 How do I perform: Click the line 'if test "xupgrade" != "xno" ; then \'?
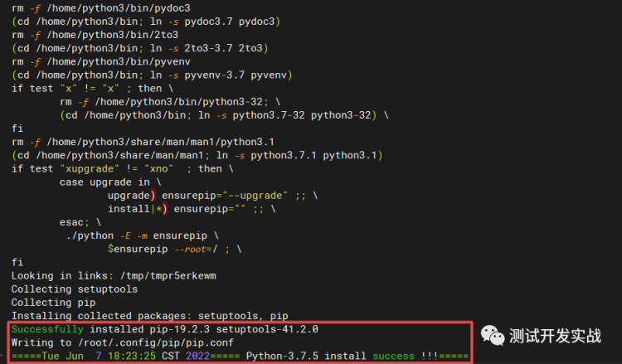(122, 169)
